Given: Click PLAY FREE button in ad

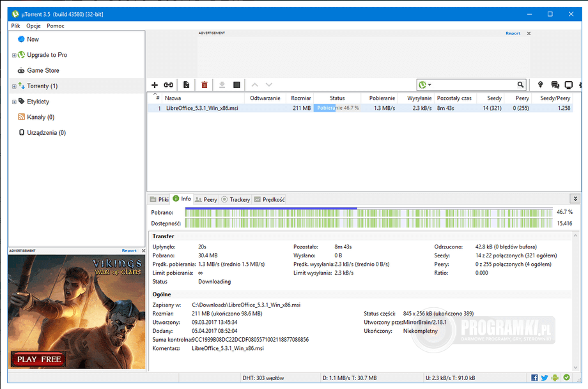Looking at the screenshot, I should [38, 360].
